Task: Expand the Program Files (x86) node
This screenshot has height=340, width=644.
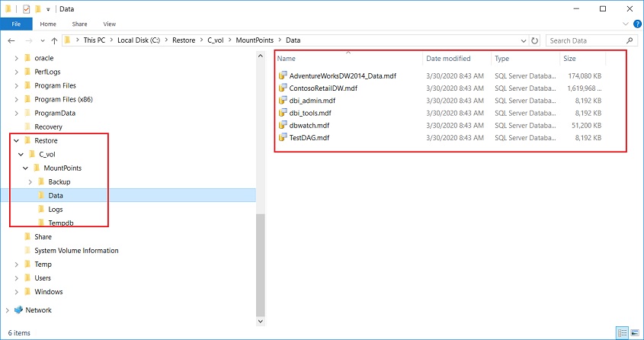Action: pos(17,99)
